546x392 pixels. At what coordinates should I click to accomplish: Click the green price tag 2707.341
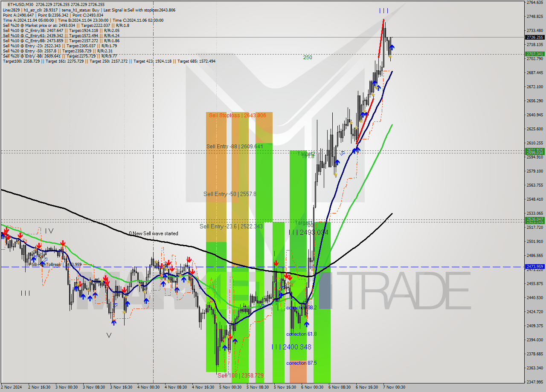click(534, 54)
